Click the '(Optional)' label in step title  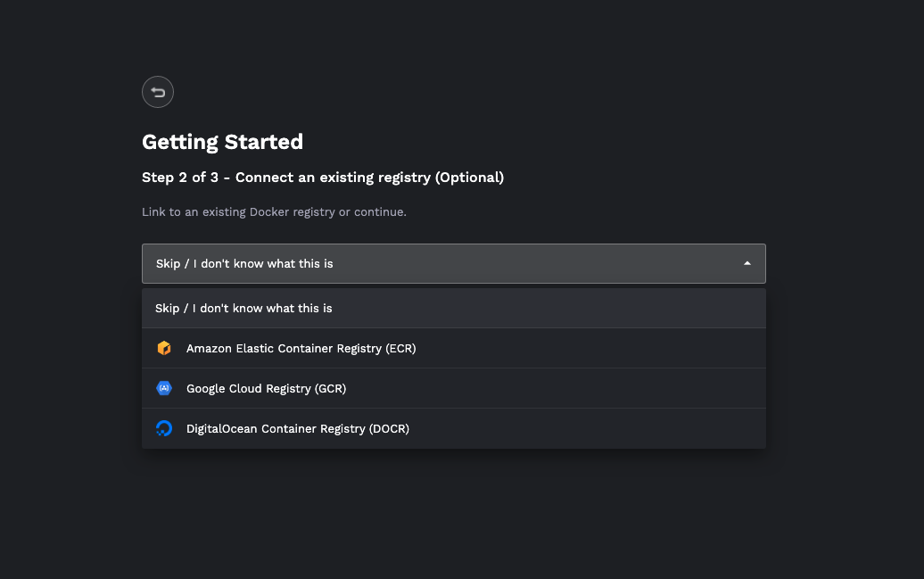[x=470, y=178]
